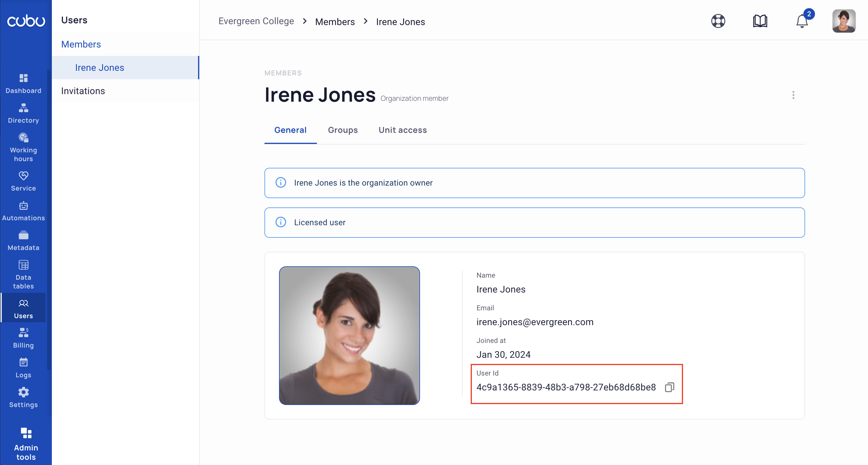
Task: Open the Billing section
Action: click(x=23, y=338)
